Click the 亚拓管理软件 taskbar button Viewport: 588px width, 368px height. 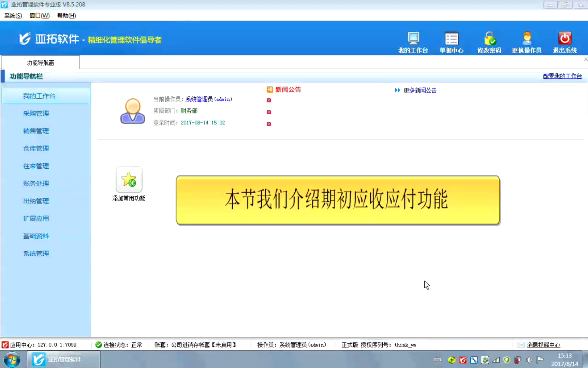pyautogui.click(x=64, y=359)
